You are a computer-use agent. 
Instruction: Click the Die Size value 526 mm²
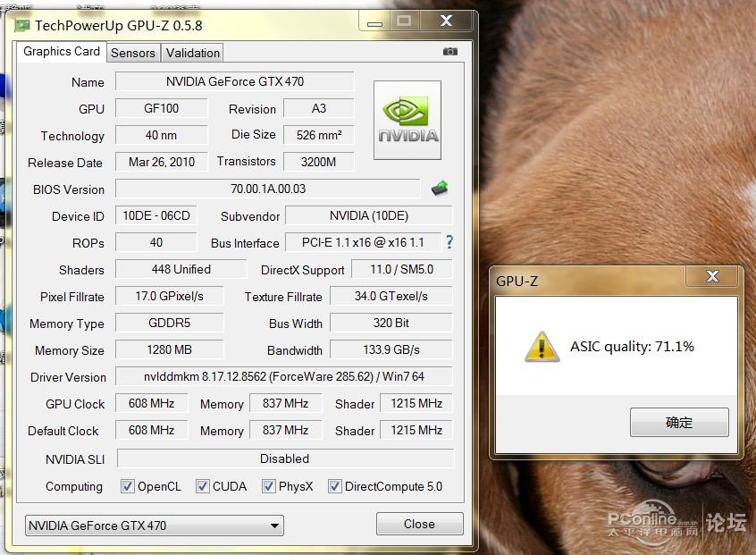319,135
